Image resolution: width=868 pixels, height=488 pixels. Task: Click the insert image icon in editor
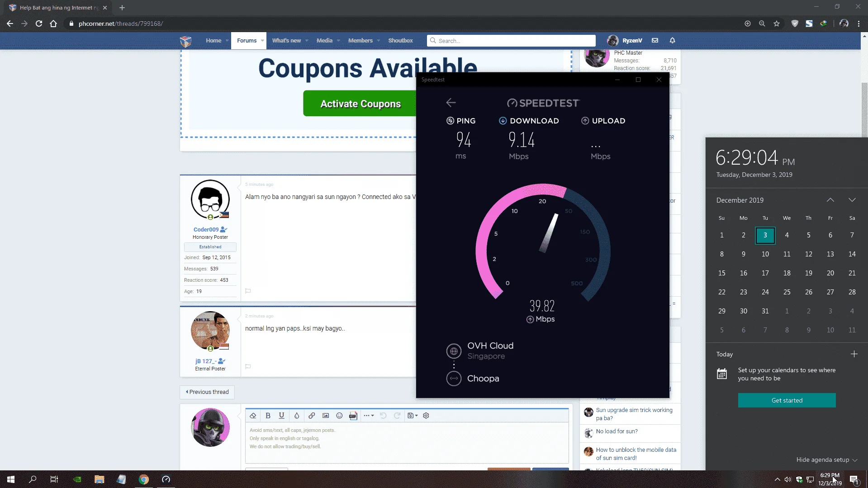click(x=326, y=416)
